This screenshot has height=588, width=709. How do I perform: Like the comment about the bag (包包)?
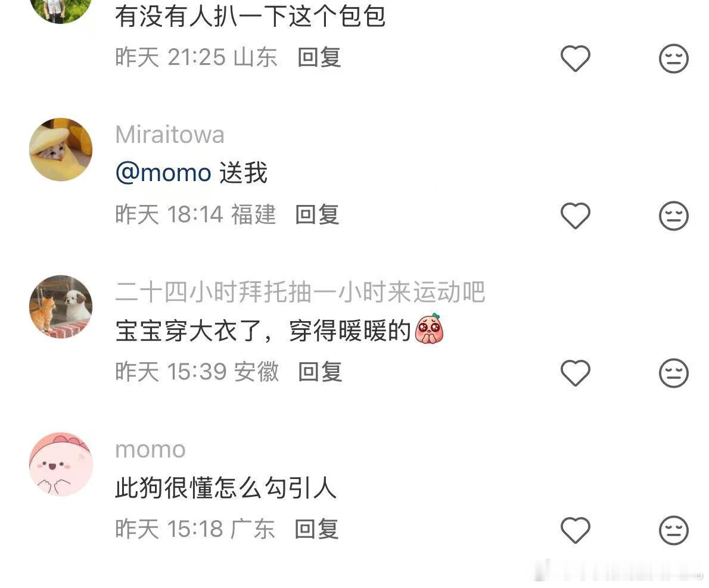[x=575, y=58]
